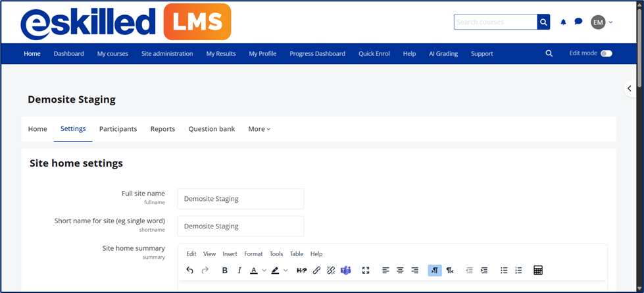Toggle left-to-right text direction button

(434, 271)
